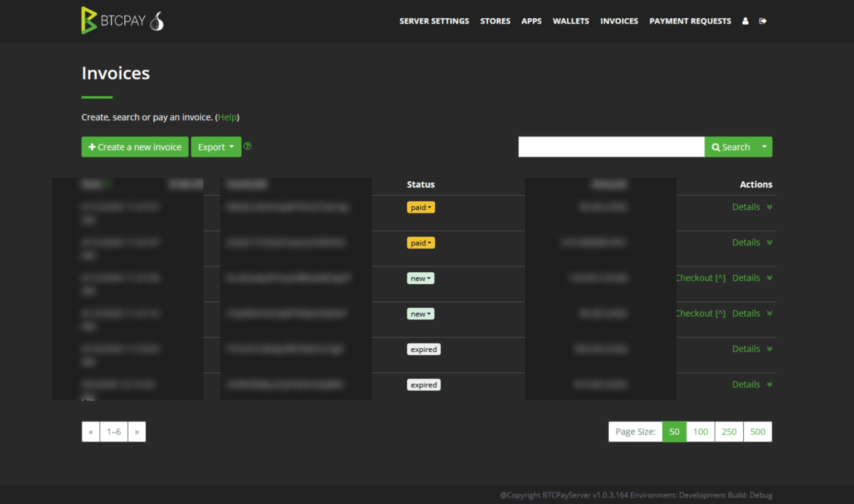
Task: Select page size 500 option
Action: pos(757,431)
